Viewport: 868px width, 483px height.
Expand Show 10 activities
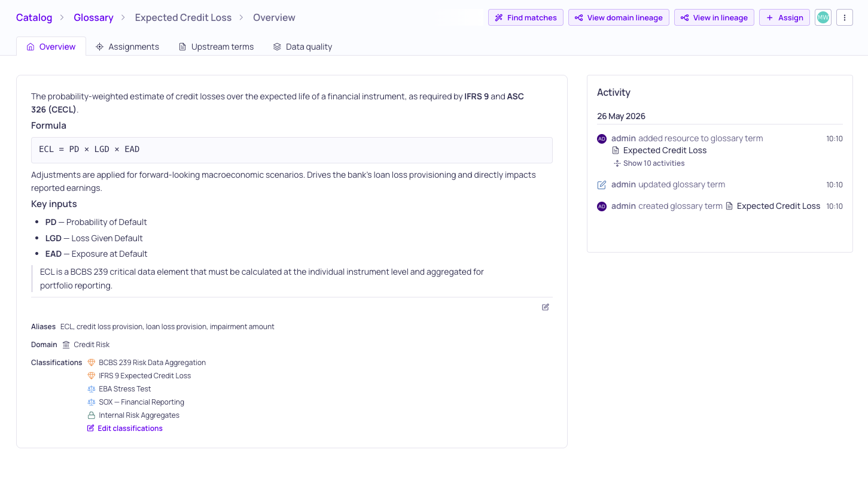pos(649,163)
